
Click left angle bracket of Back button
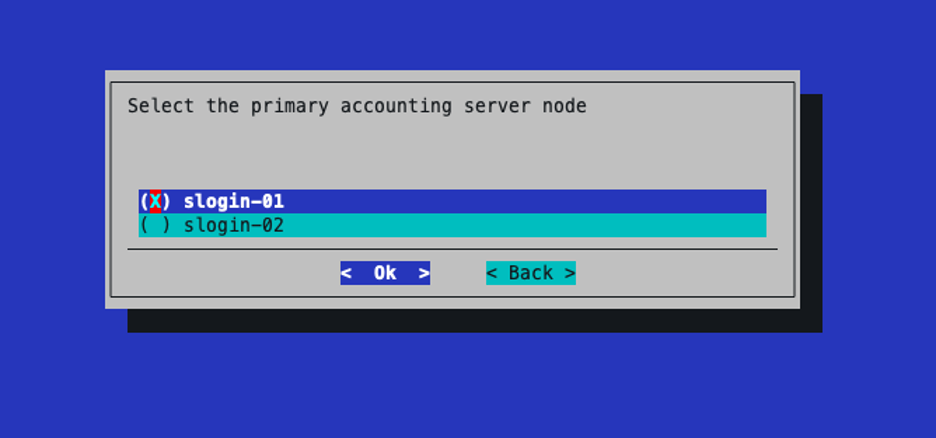(492, 273)
